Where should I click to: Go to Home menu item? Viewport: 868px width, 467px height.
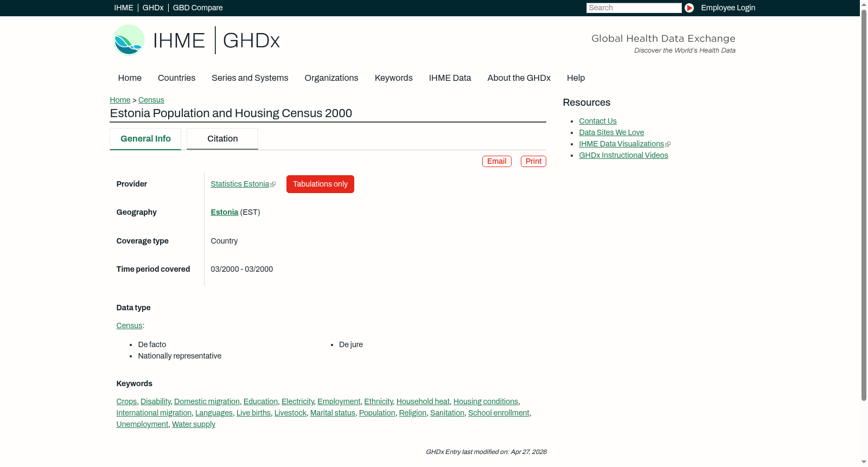click(x=130, y=78)
